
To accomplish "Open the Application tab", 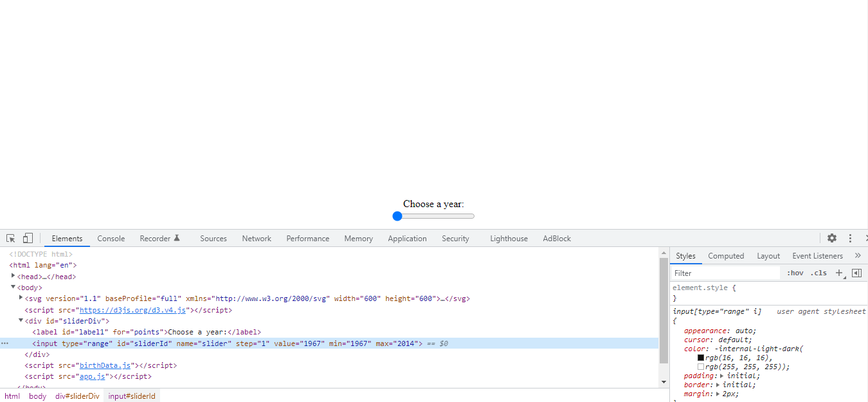I will pos(407,239).
